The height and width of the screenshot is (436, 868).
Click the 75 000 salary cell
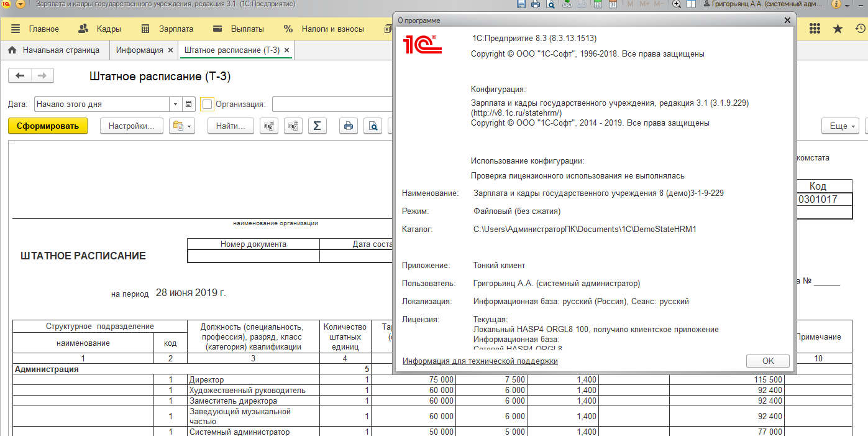pyautogui.click(x=414, y=379)
